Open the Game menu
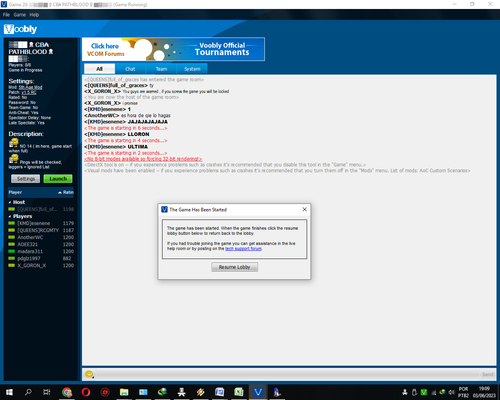The width and height of the screenshot is (500, 400). point(20,15)
